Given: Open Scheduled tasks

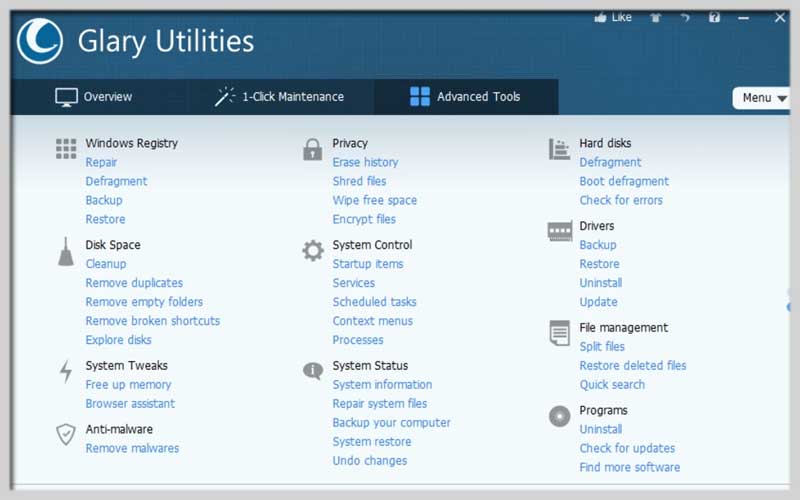Looking at the screenshot, I should (374, 302).
